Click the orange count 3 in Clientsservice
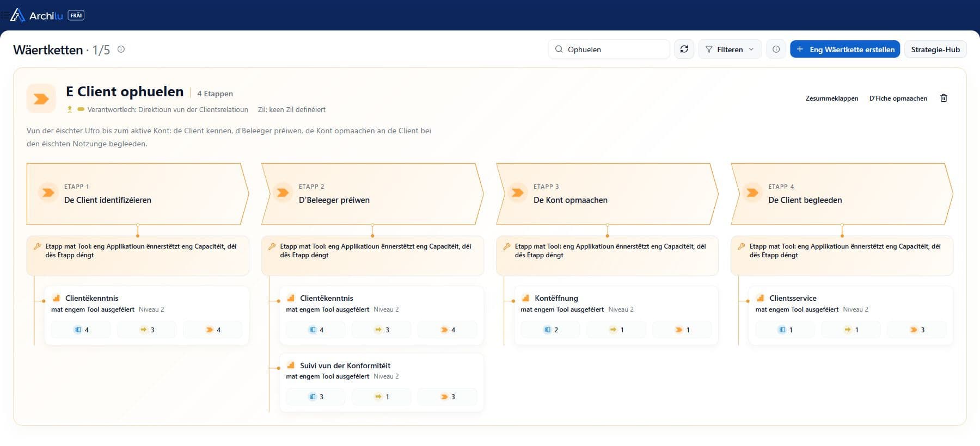Image resolution: width=980 pixels, height=446 pixels. click(917, 330)
